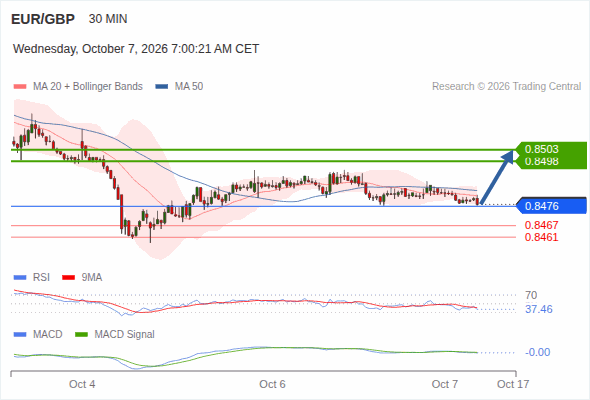Click the 9MA legend swatch
The height and width of the screenshot is (400, 590).
tap(68, 278)
